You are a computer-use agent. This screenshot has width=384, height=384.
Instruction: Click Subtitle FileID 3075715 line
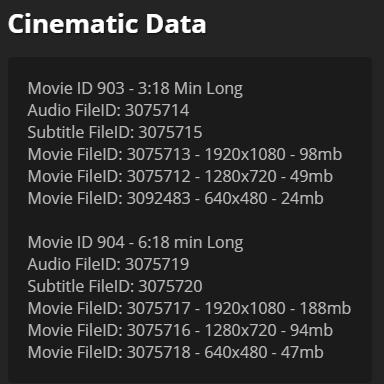pos(115,132)
